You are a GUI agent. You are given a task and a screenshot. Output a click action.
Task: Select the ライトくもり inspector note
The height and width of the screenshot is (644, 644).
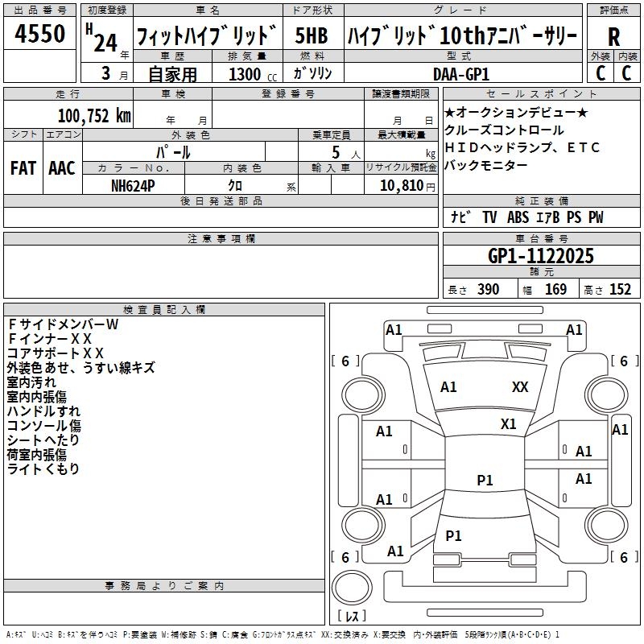tap(43, 469)
